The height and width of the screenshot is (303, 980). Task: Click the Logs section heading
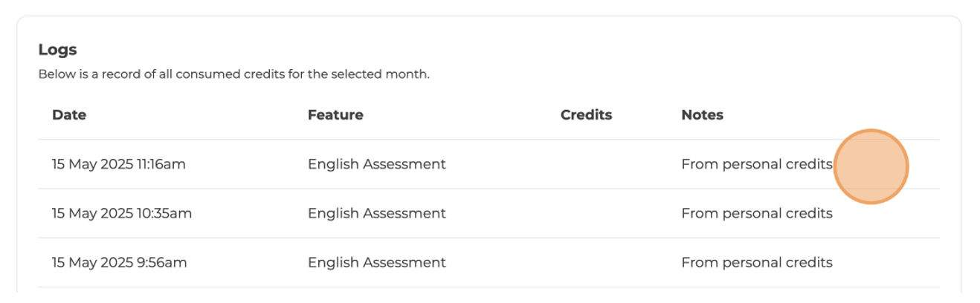58,50
